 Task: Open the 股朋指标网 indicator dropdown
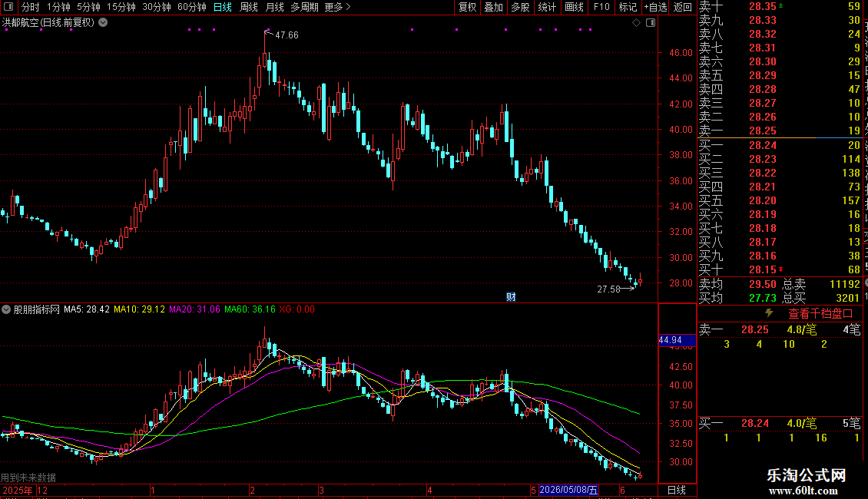pyautogui.click(x=6, y=309)
